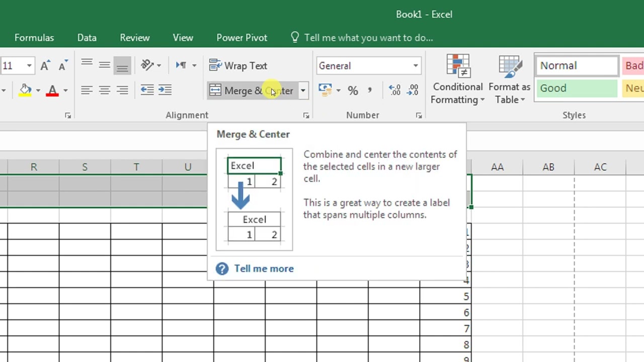This screenshot has width=644, height=362.
Task: Toggle Center horizontal alignment
Action: (104, 90)
